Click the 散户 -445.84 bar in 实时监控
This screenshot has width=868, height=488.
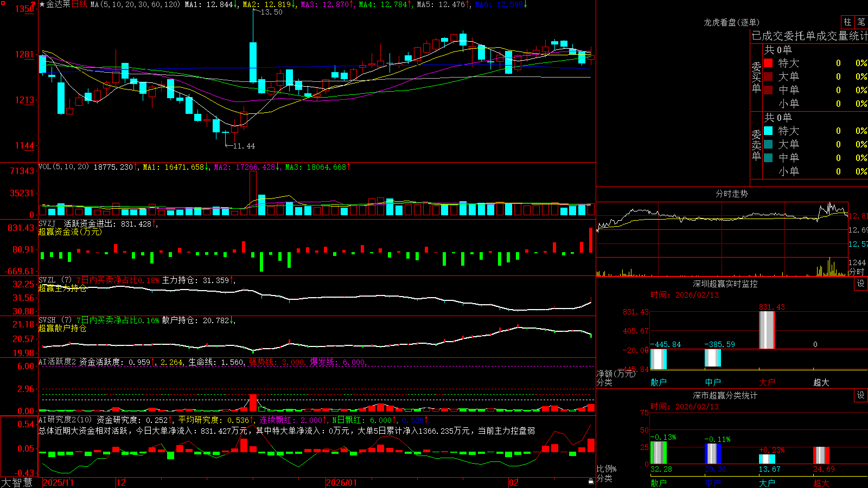tap(659, 359)
